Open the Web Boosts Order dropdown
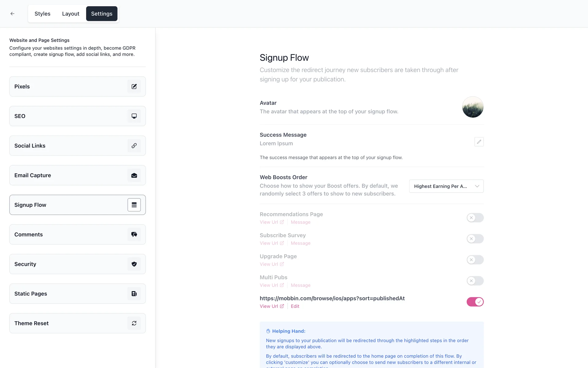 click(446, 186)
